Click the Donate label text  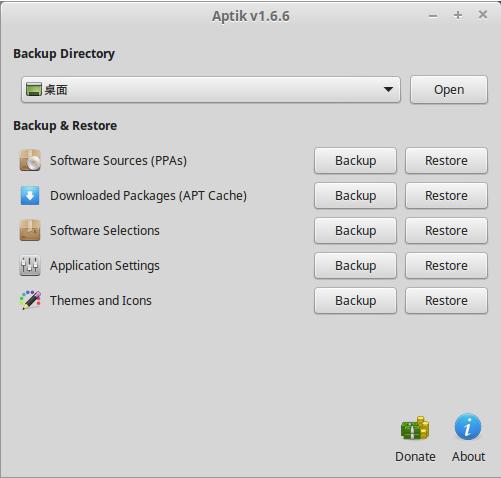point(415,456)
